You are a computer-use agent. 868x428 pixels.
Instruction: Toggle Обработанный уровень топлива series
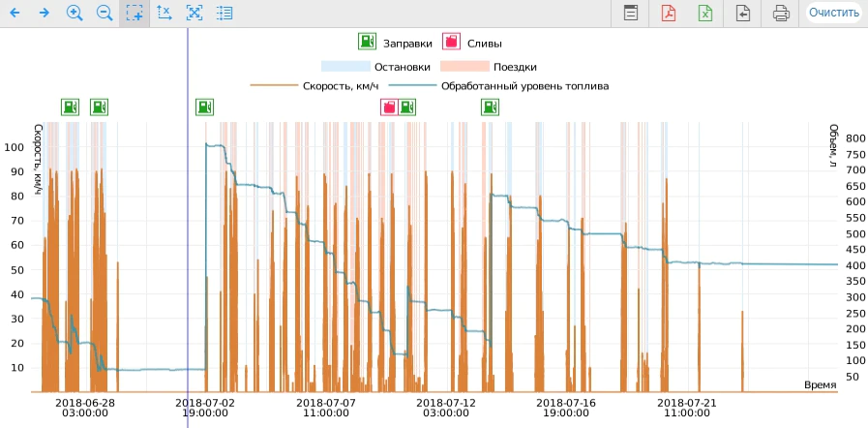[498, 86]
